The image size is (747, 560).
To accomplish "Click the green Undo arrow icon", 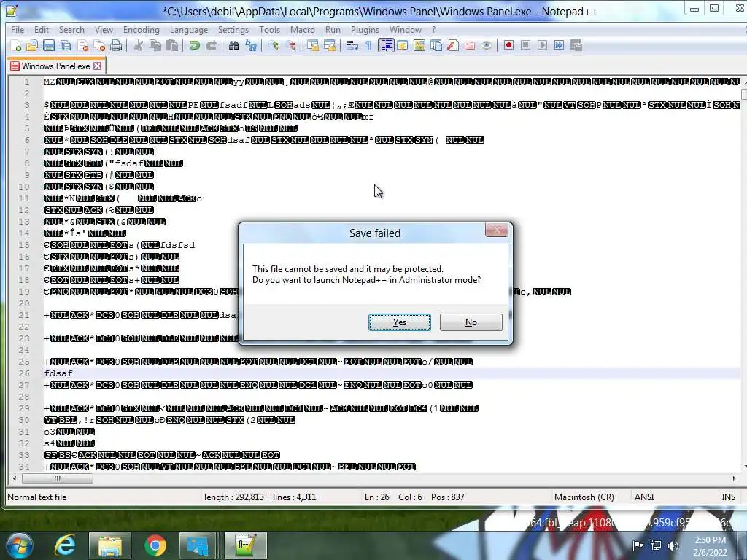I will coord(194,46).
